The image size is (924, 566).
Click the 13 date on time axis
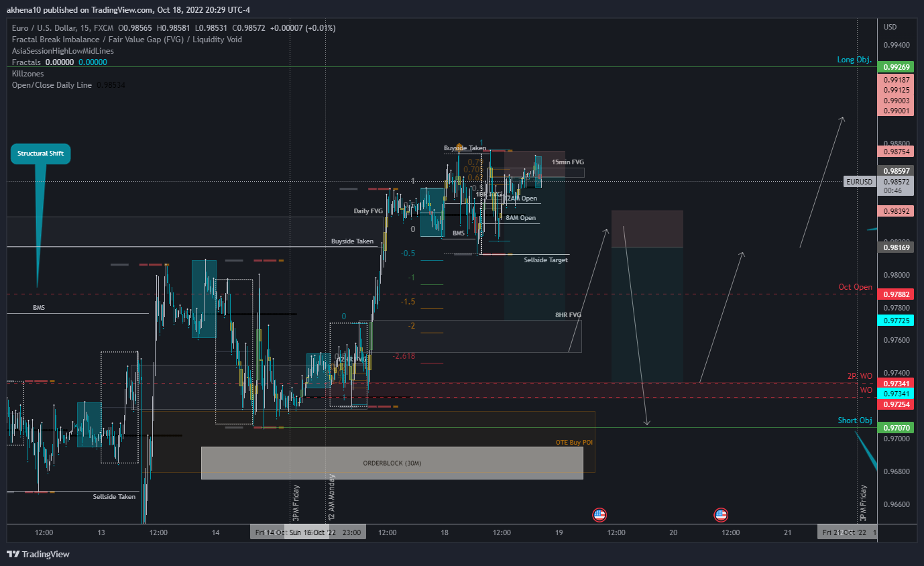[101, 532]
